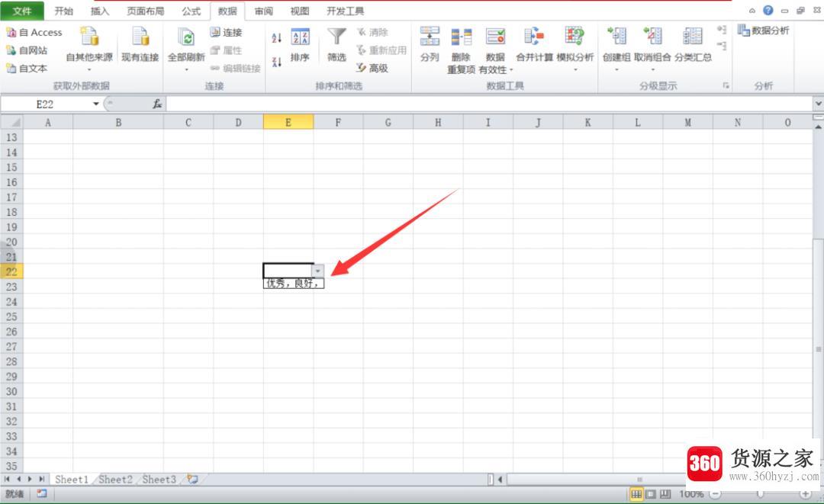The image size is (824, 504).
Task: Click the Select All corner button
Action: coord(11,122)
